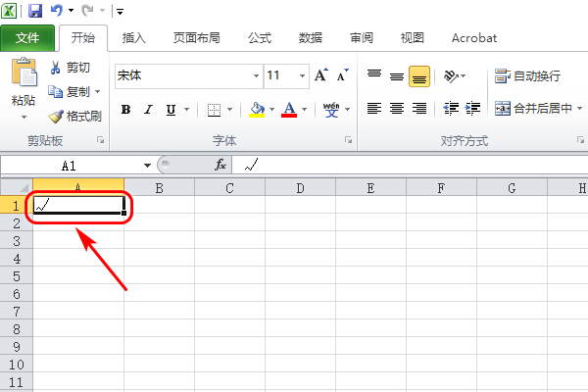Toggle bottom vertical alignment
The image size is (588, 392).
click(x=419, y=76)
